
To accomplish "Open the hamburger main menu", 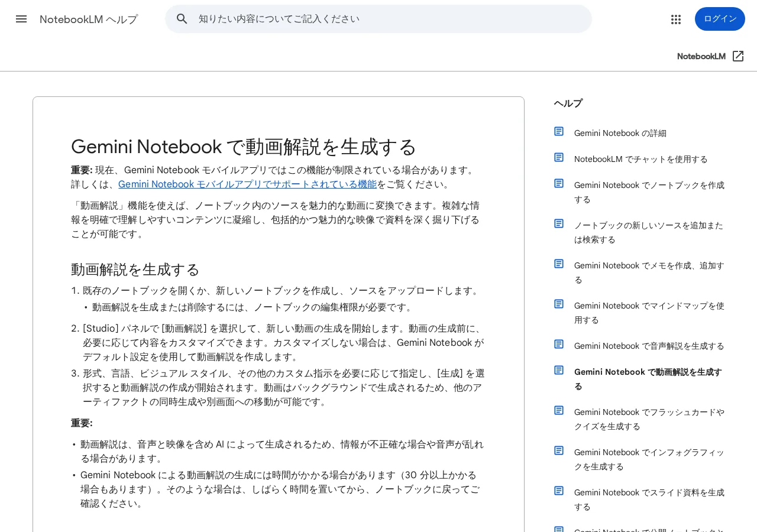I will point(21,19).
